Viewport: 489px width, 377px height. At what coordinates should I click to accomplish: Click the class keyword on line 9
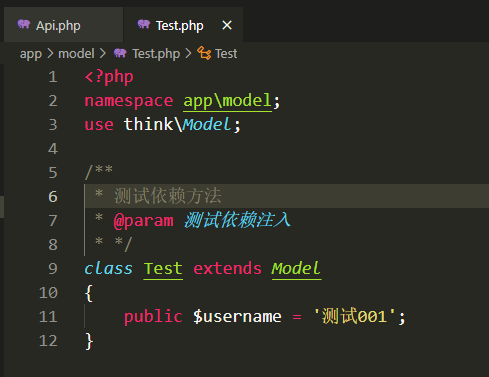108,269
